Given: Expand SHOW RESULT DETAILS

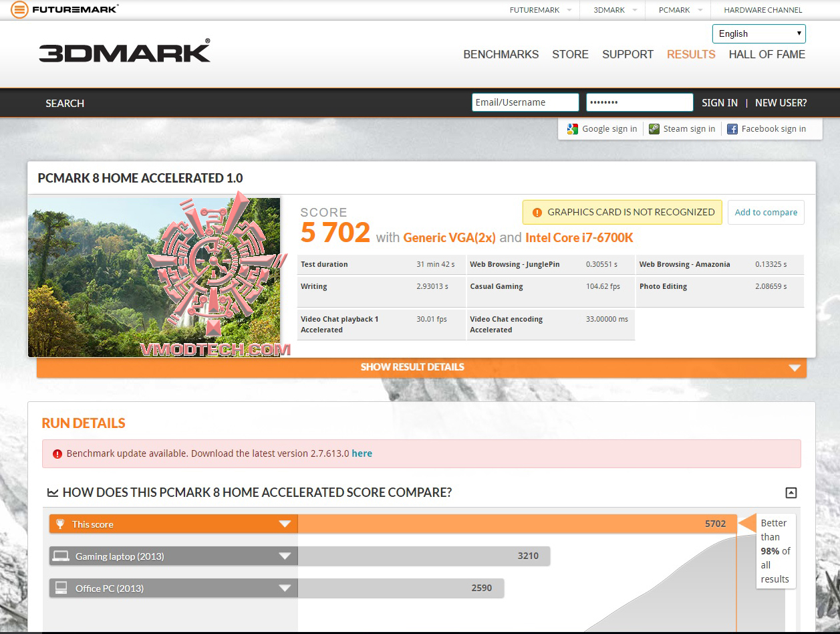Looking at the screenshot, I should [412, 367].
